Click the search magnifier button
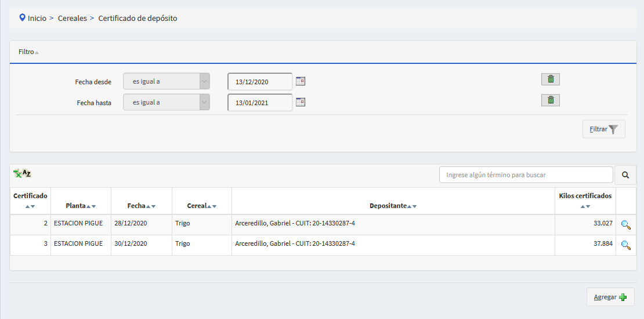The height and width of the screenshot is (319, 644). coord(625,175)
